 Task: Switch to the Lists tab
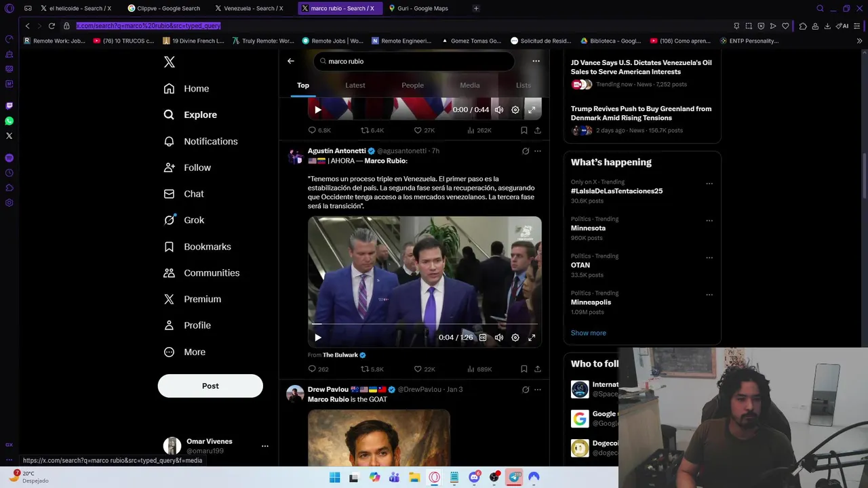[524, 85]
